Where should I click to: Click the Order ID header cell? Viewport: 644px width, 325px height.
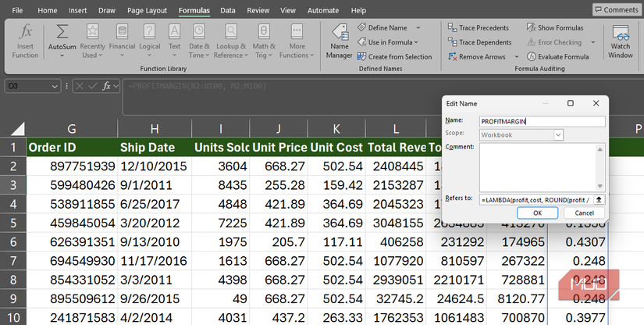[72, 147]
